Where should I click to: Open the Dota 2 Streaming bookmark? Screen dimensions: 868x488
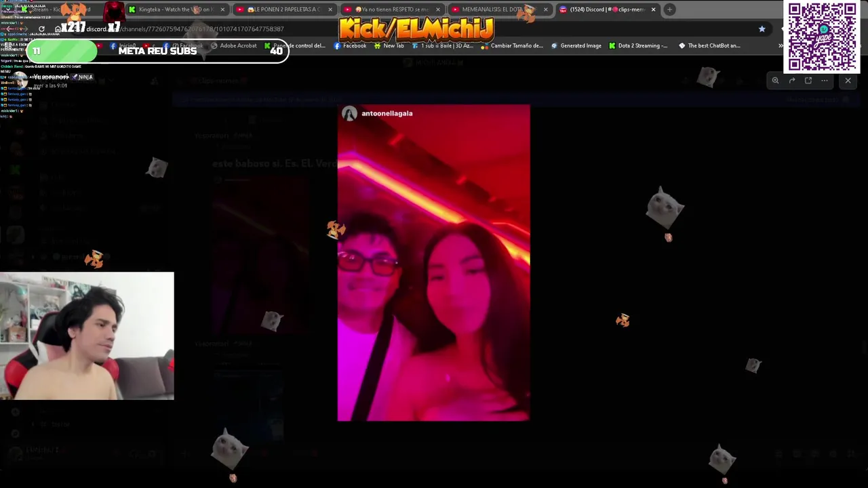click(x=638, y=45)
